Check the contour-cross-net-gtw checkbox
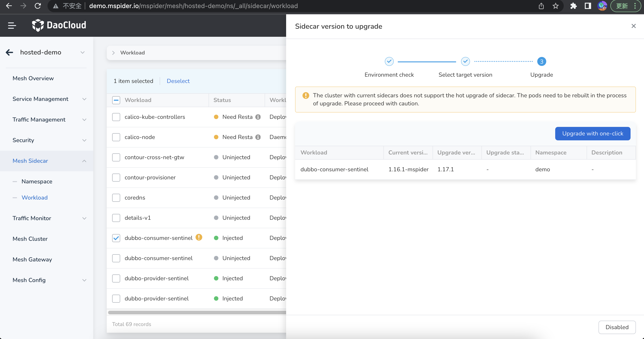 116,157
